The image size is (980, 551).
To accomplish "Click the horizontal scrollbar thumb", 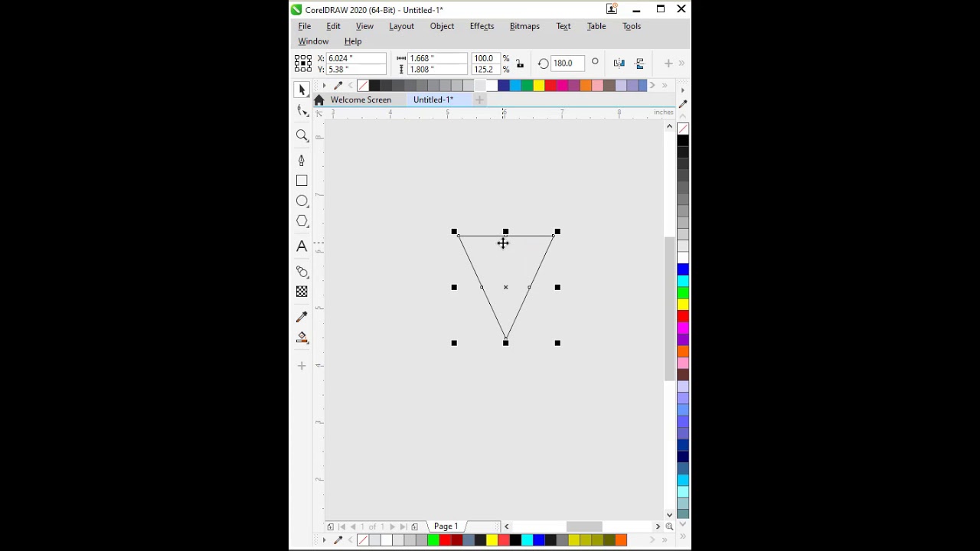I will pyautogui.click(x=583, y=527).
